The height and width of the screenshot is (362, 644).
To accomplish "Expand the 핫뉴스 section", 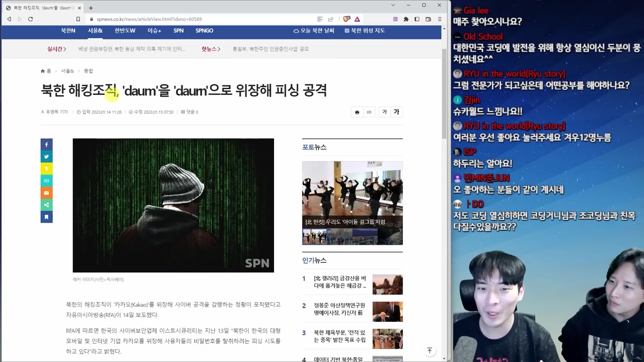I will click(211, 49).
